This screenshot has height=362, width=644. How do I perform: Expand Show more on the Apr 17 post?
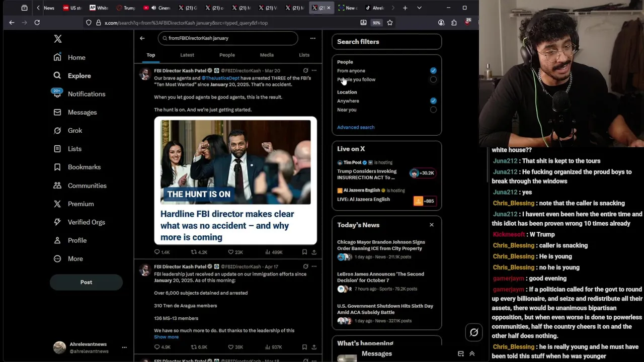pos(166,337)
